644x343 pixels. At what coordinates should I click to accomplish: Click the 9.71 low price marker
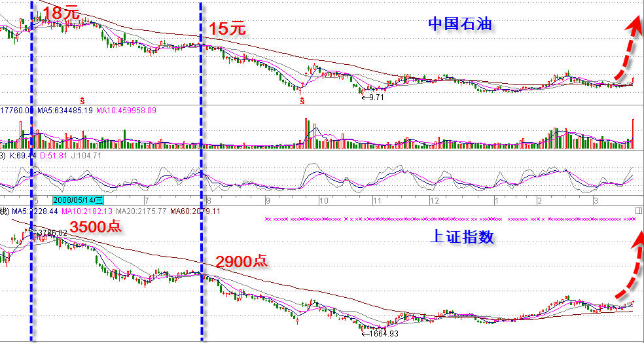pos(372,98)
